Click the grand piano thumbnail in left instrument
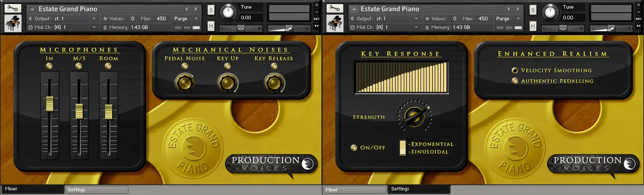Viewport: 644px width, 195px height. pyautogui.click(x=13, y=23)
